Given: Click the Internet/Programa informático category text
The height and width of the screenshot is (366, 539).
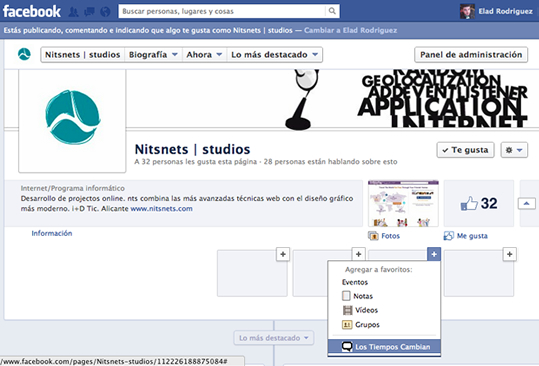Looking at the screenshot, I should (73, 188).
